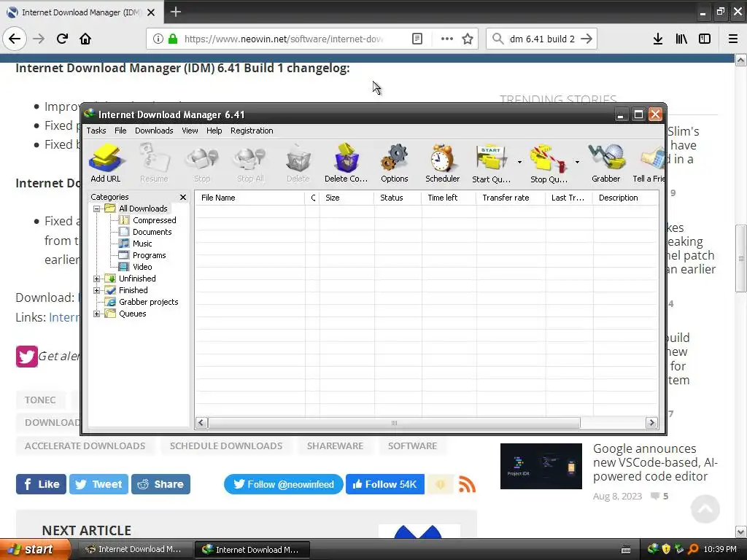Open IDM Options gear icon

coord(395,163)
